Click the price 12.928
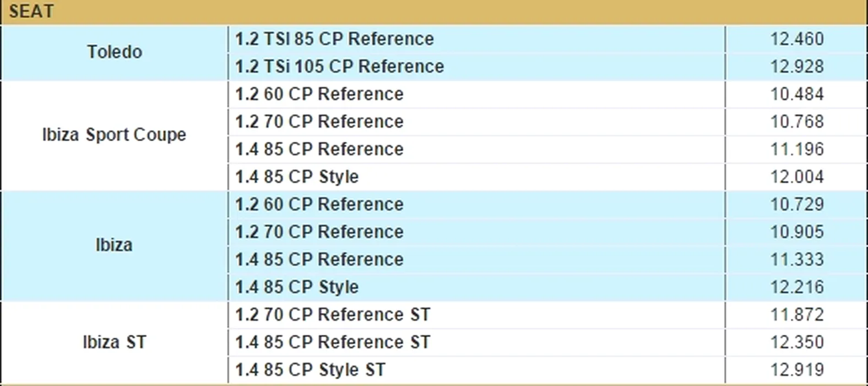This screenshot has height=386, width=868. [x=796, y=67]
